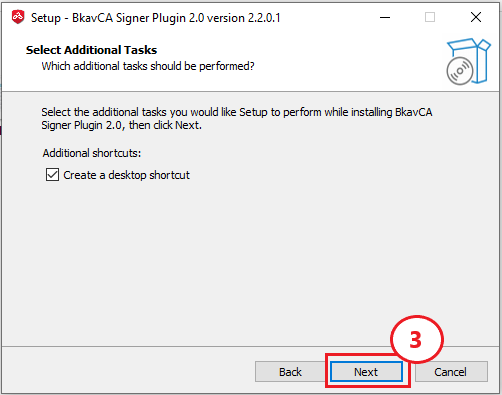Cancel the plugin installation

click(x=451, y=372)
